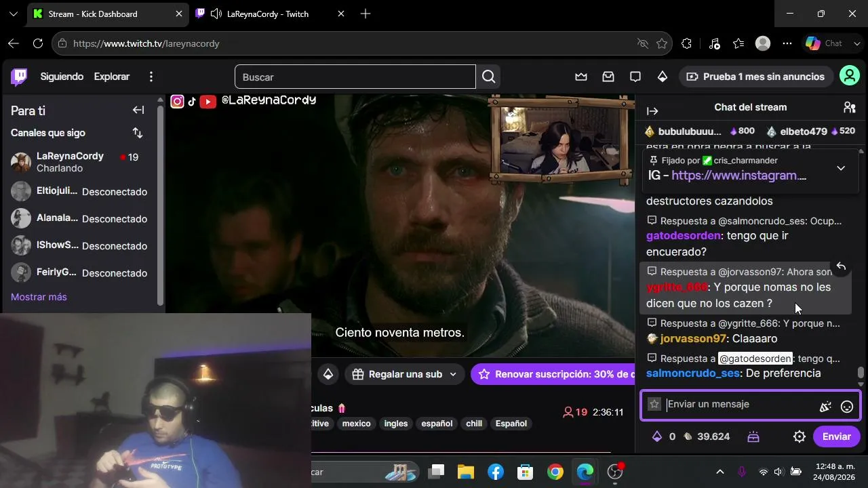Image resolution: width=868 pixels, height=488 pixels.
Task: Open the Explorar navigation item
Action: (x=112, y=77)
